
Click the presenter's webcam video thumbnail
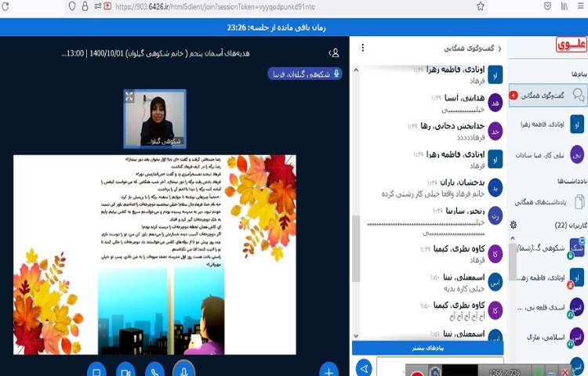155,119
